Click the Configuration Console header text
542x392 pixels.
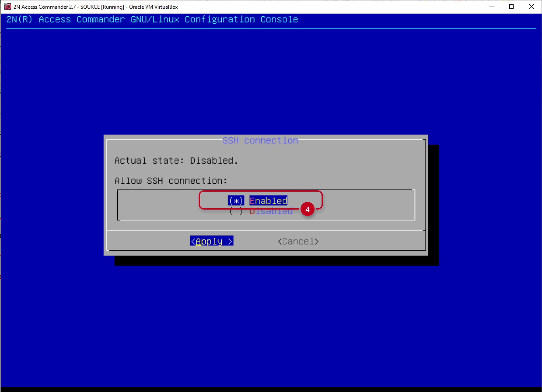pos(152,19)
